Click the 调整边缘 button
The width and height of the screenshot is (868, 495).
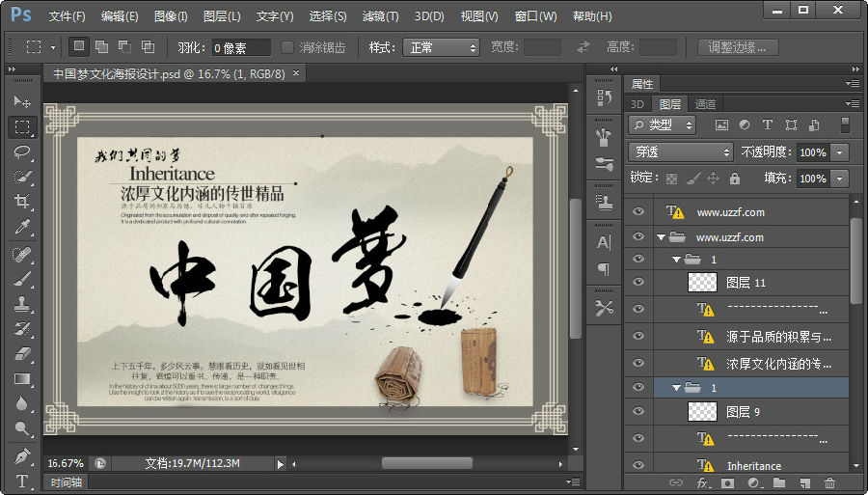[x=738, y=47]
